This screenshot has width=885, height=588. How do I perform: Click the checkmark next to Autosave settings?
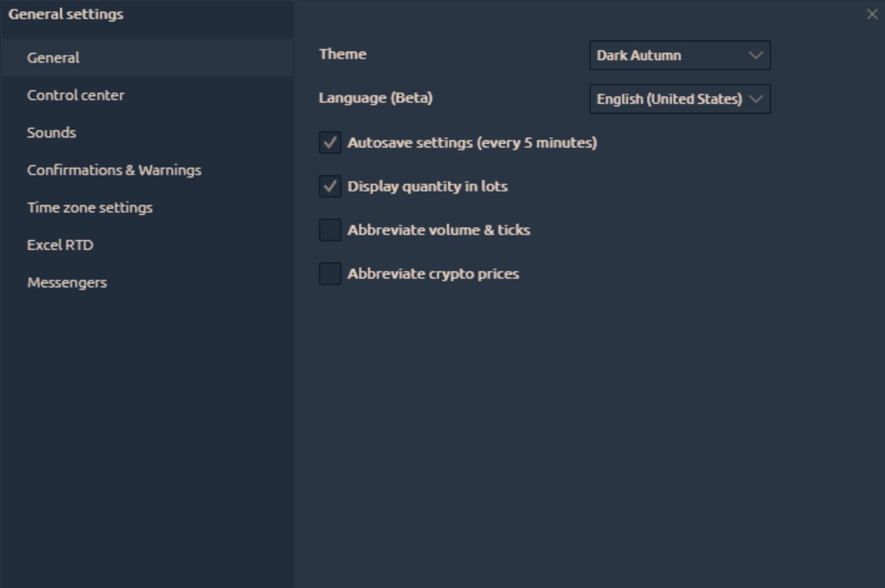[330, 143]
